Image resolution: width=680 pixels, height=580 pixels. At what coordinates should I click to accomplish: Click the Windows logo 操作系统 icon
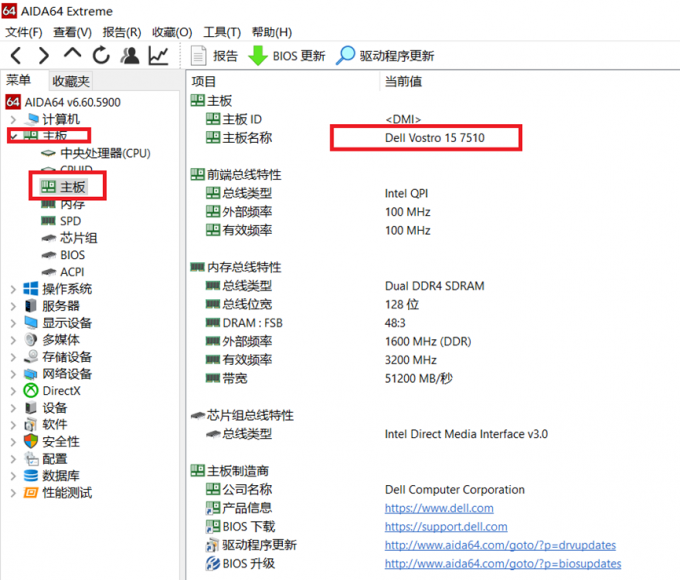pos(31,289)
